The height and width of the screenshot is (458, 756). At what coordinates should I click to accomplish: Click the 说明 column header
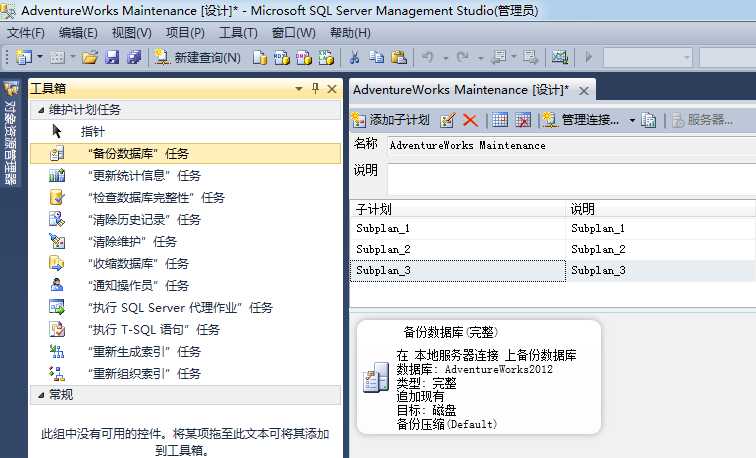[660, 209]
